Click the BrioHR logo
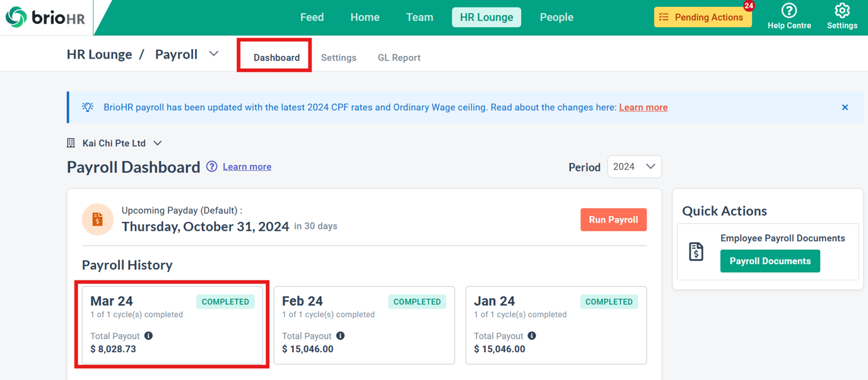The width and height of the screenshot is (868, 380). click(x=45, y=18)
